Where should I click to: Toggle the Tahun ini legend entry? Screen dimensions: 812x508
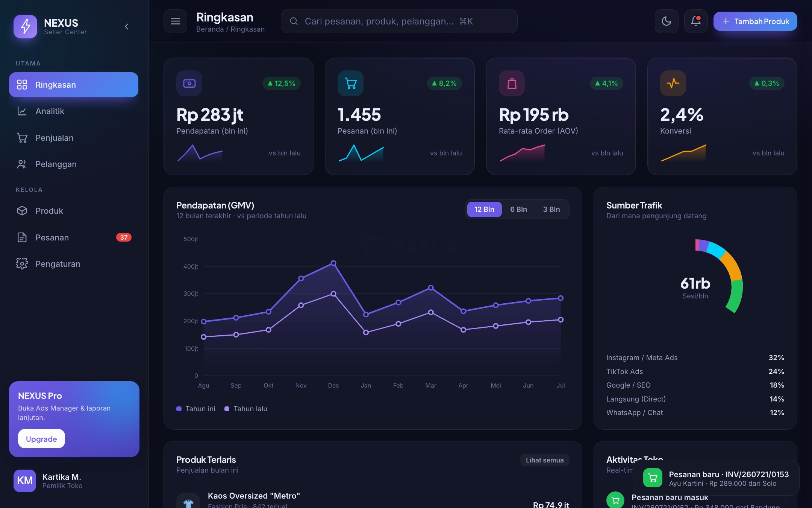click(x=196, y=409)
